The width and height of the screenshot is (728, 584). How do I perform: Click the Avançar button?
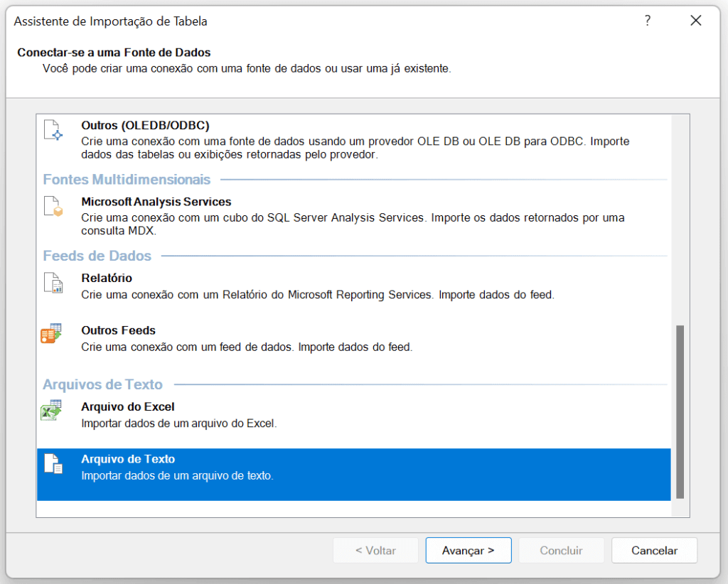tap(468, 550)
